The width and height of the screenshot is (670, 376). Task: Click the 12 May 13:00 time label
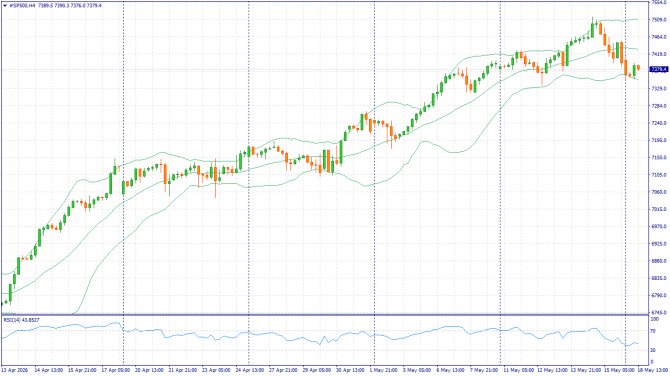tap(552, 370)
